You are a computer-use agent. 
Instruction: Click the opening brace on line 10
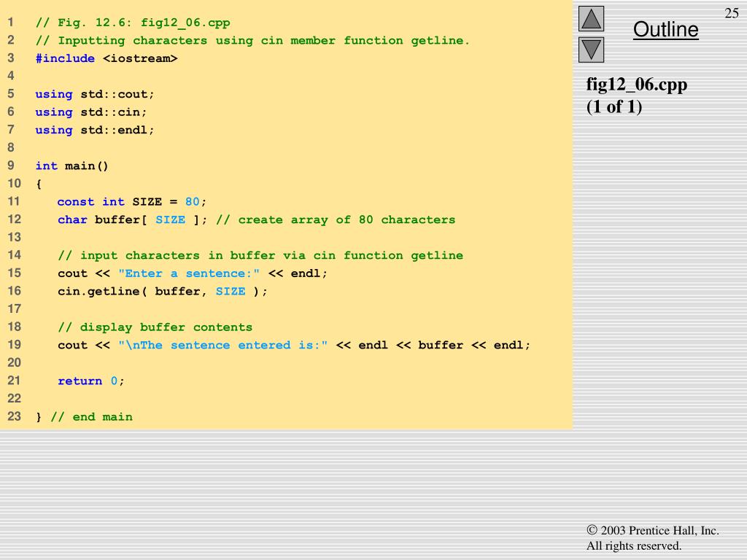tap(39, 184)
